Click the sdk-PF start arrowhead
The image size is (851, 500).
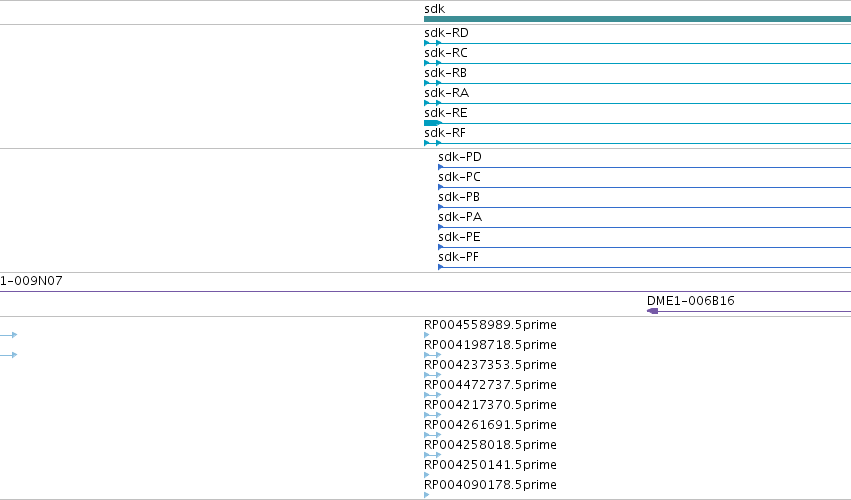441,267
